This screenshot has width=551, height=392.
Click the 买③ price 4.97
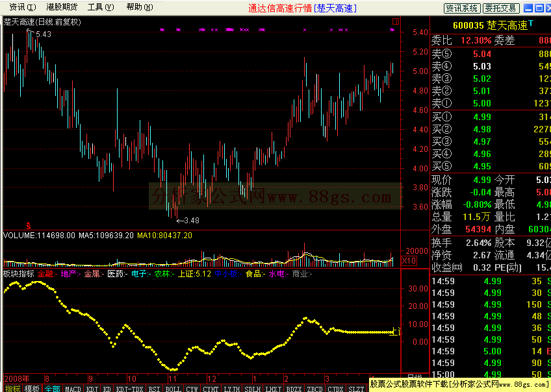[x=481, y=141]
